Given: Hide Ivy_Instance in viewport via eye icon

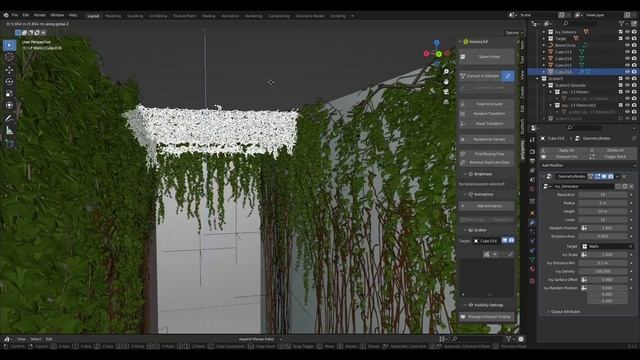Looking at the screenshot, I should pos(627,32).
